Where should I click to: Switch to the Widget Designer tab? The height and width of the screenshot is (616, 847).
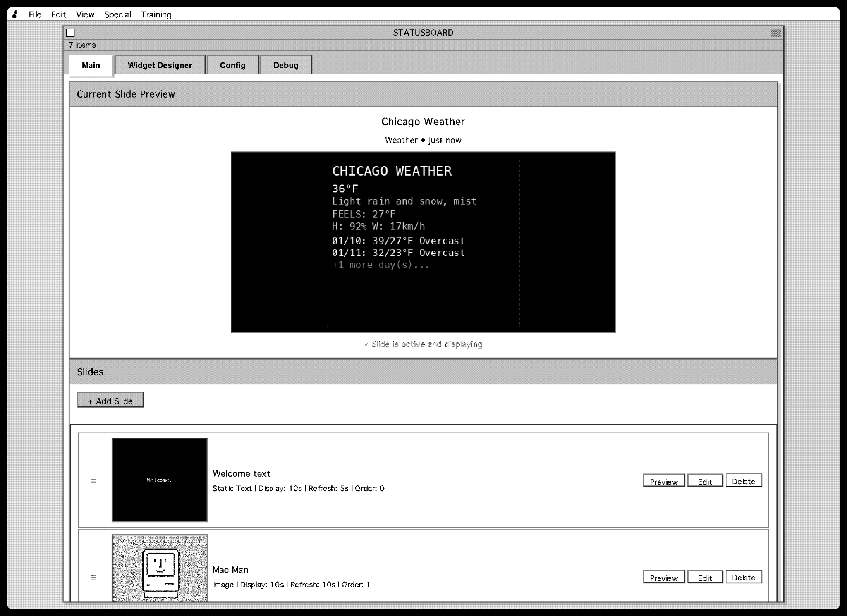pos(160,65)
